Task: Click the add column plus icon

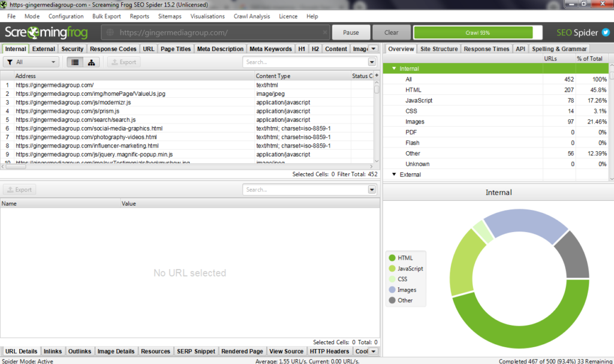Action: pos(377,75)
